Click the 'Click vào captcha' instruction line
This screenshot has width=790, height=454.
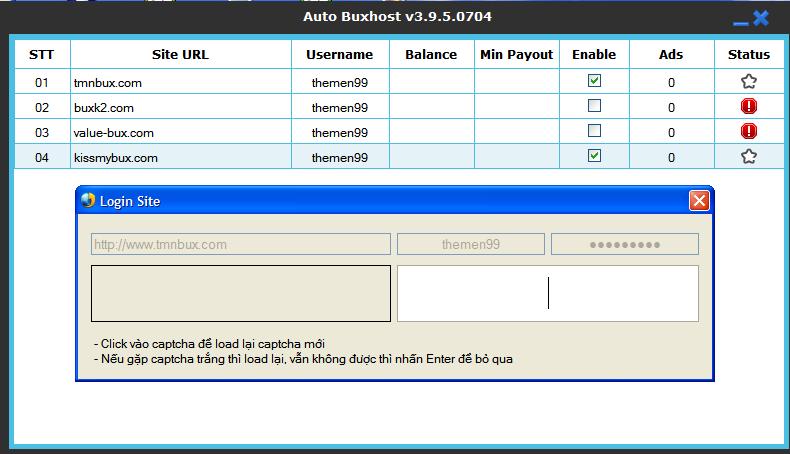tap(209, 344)
